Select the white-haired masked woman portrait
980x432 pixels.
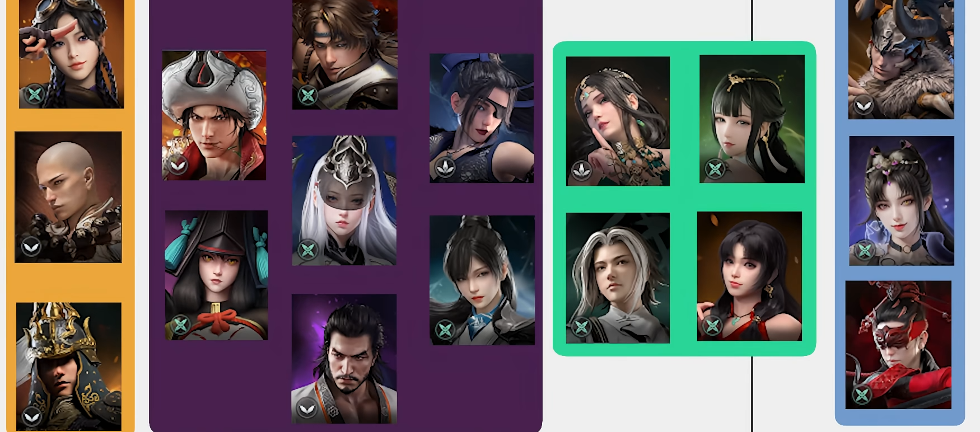pyautogui.click(x=344, y=200)
